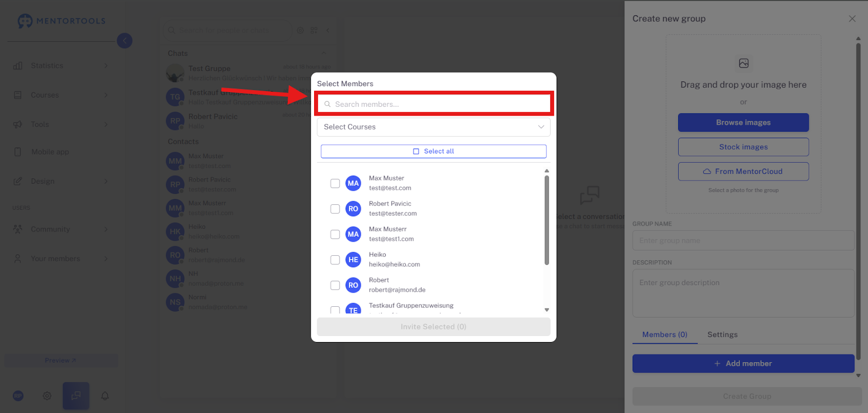Click the Add member button
The height and width of the screenshot is (413, 868).
click(x=743, y=364)
